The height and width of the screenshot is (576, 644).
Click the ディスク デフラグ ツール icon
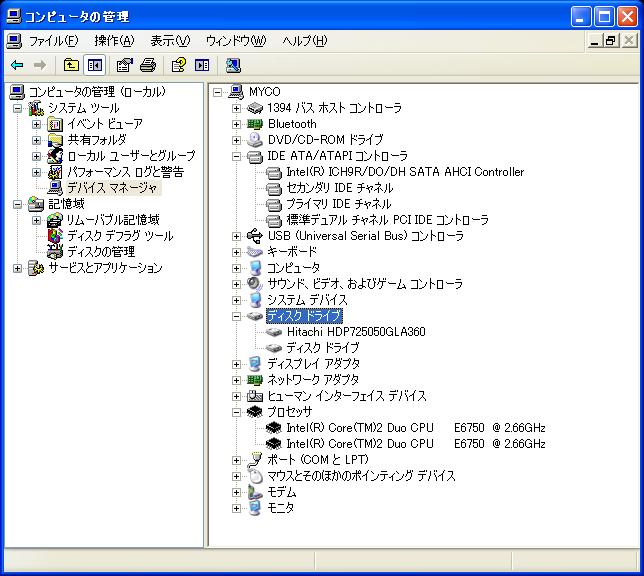click(55, 236)
